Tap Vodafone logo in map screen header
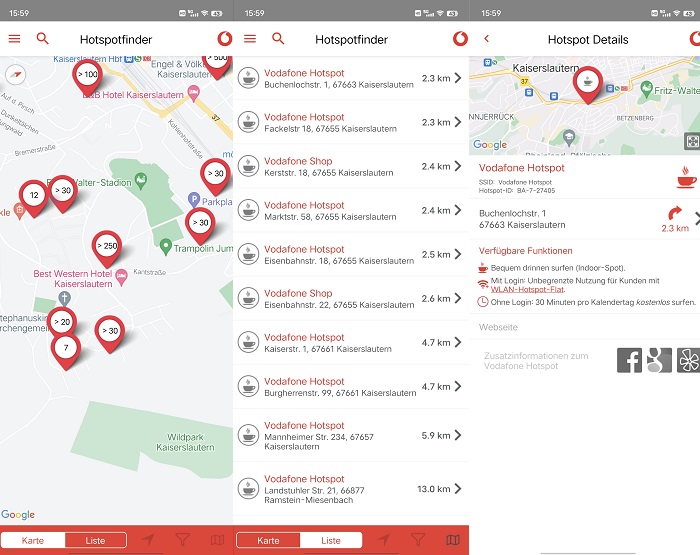The image size is (700, 555). click(x=225, y=39)
